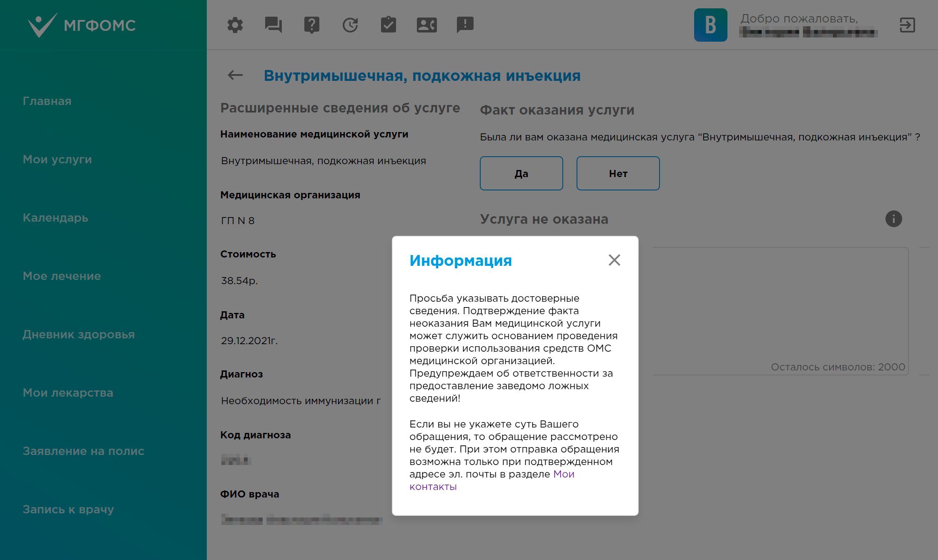The width and height of the screenshot is (938, 560).
Task: Open 'Мое лечение' in the sidebar
Action: click(x=62, y=276)
